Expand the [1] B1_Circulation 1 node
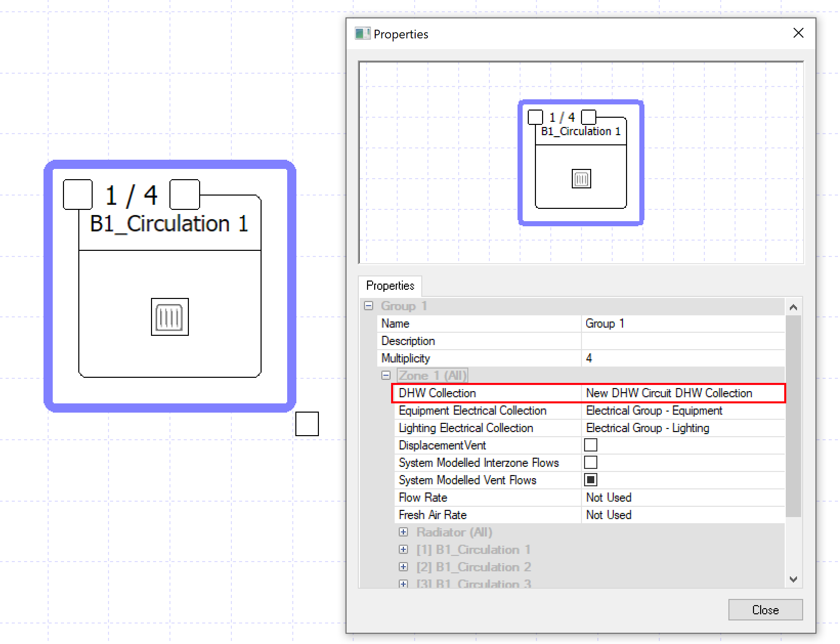Screen dimensions: 840x644 (403, 549)
